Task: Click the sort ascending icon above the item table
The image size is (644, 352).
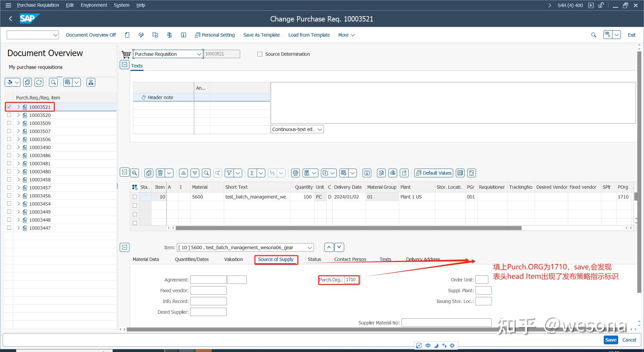Action: pos(183,173)
